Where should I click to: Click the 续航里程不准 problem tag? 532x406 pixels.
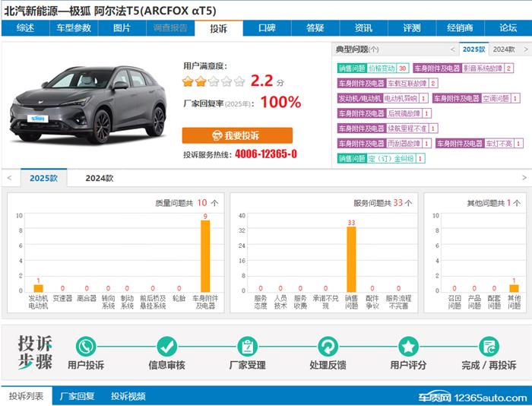(388, 128)
